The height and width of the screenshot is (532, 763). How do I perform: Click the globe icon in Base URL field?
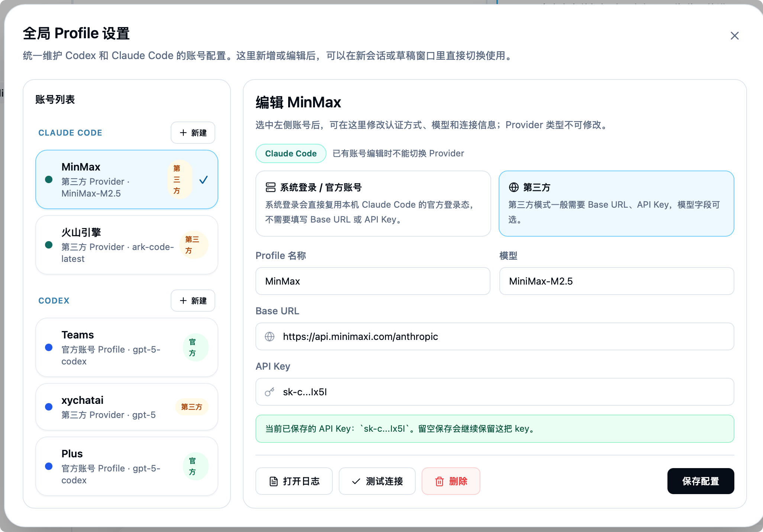[x=270, y=337]
